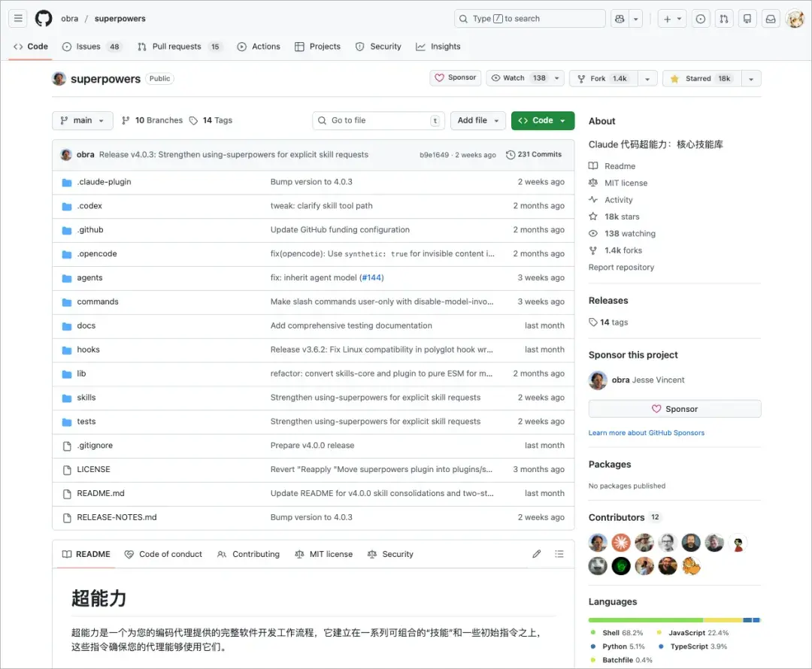Click the Go to file search field
The width and height of the screenshot is (812, 669).
[x=379, y=120]
